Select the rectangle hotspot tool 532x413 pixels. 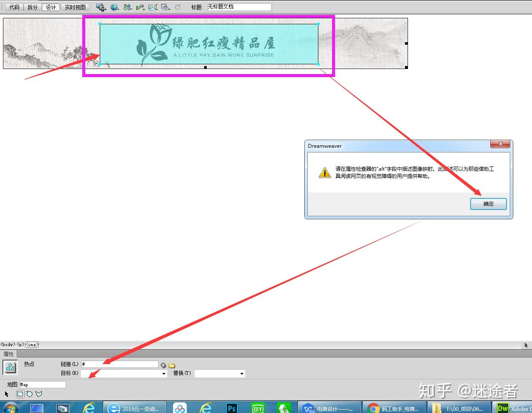20,394
